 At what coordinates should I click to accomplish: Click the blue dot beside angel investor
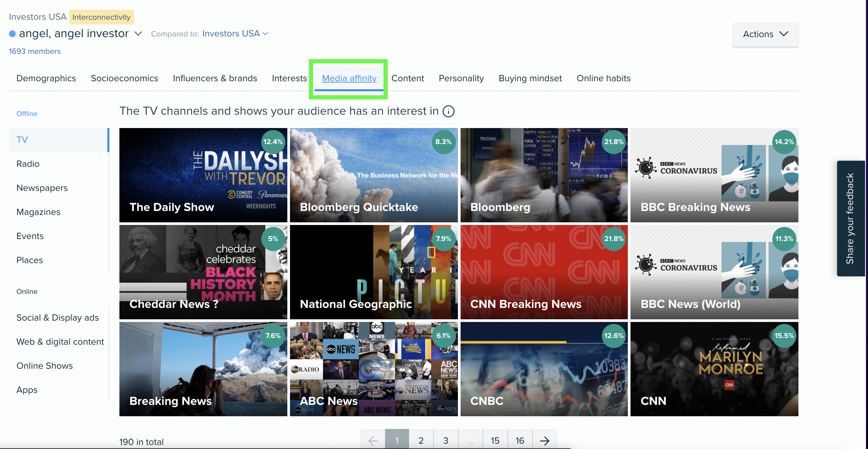[12, 34]
